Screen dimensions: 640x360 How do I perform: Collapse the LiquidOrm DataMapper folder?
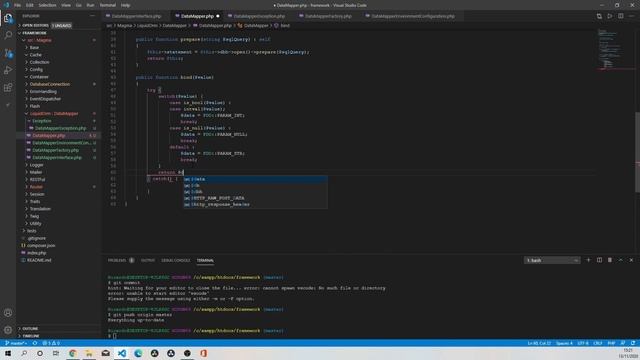click(53, 113)
